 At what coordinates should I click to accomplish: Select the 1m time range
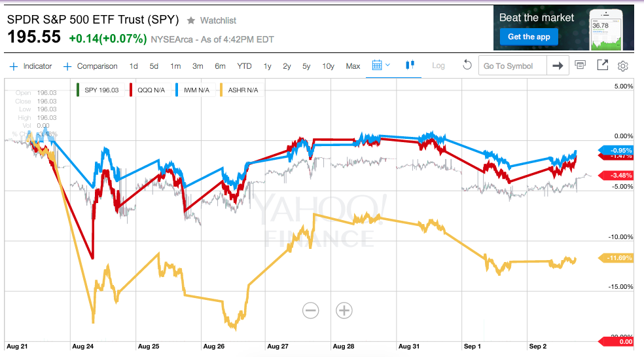[x=176, y=66]
